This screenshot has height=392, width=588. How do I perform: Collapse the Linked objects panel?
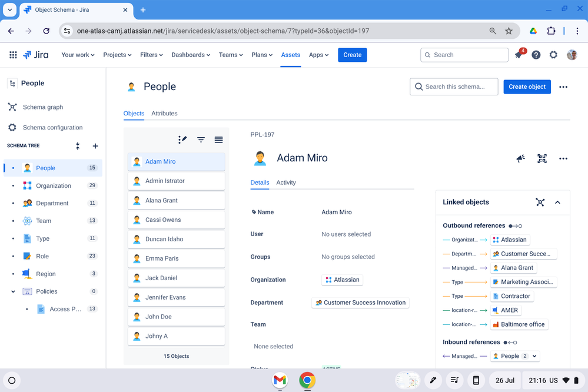click(557, 202)
